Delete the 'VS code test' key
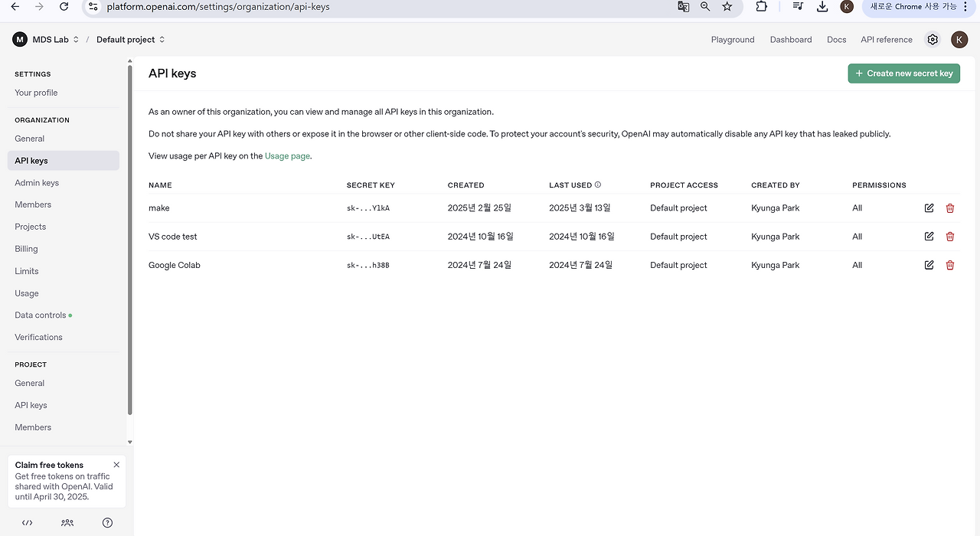Image resolution: width=980 pixels, height=536 pixels. point(950,237)
